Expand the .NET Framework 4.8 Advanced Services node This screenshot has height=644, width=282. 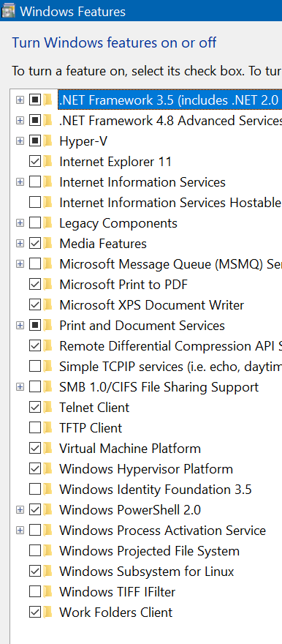(20, 120)
